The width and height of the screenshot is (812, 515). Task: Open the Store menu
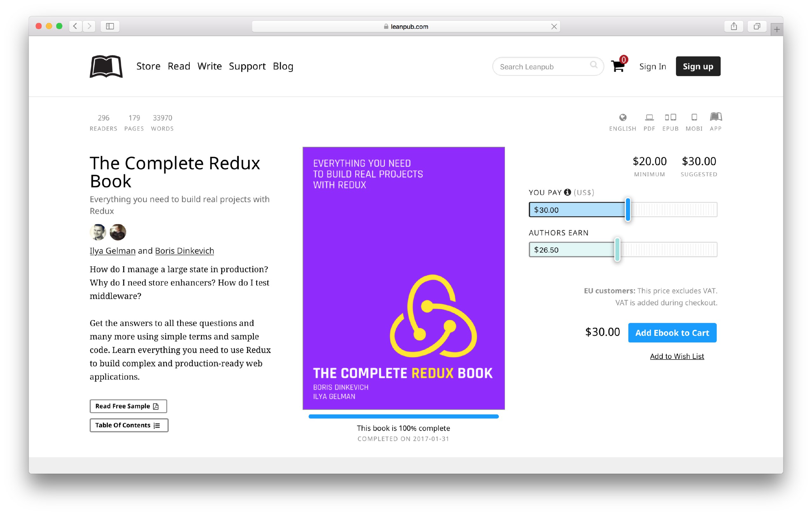click(x=148, y=66)
